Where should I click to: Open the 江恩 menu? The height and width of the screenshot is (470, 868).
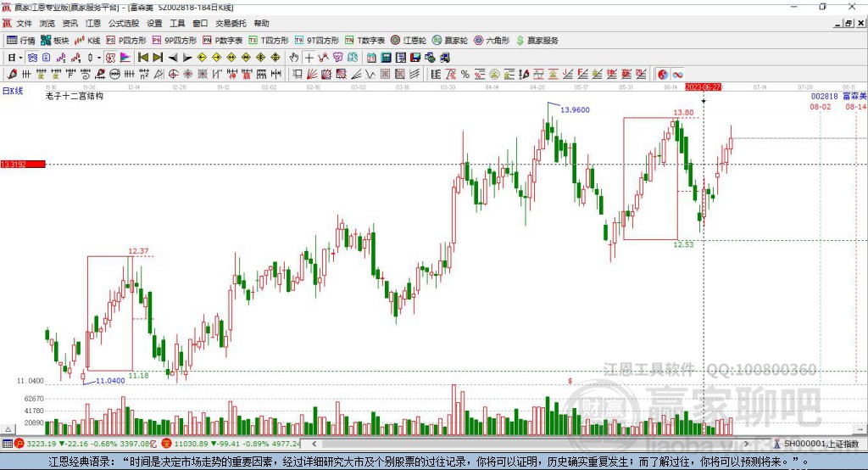[x=93, y=23]
